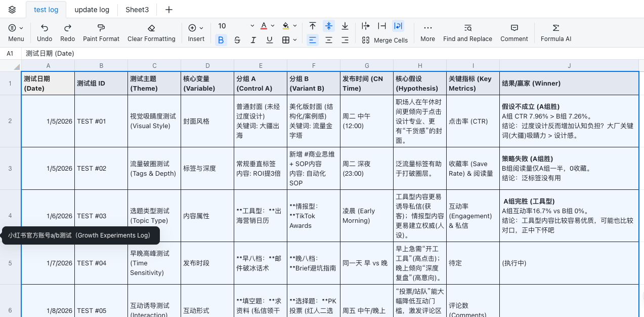The width and height of the screenshot is (644, 317).
Task: Insert a Comment
Action: click(x=513, y=32)
